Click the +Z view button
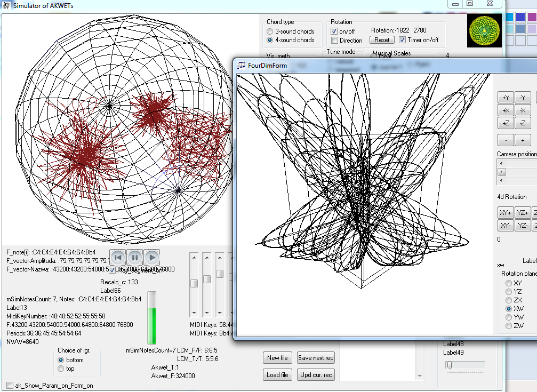The image size is (537, 392). pyautogui.click(x=506, y=123)
